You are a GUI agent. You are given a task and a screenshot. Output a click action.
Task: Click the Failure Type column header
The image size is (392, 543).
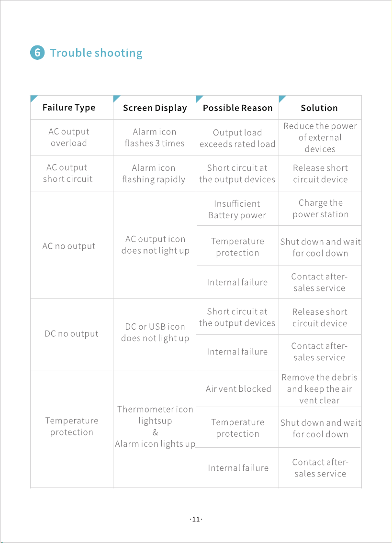click(68, 108)
